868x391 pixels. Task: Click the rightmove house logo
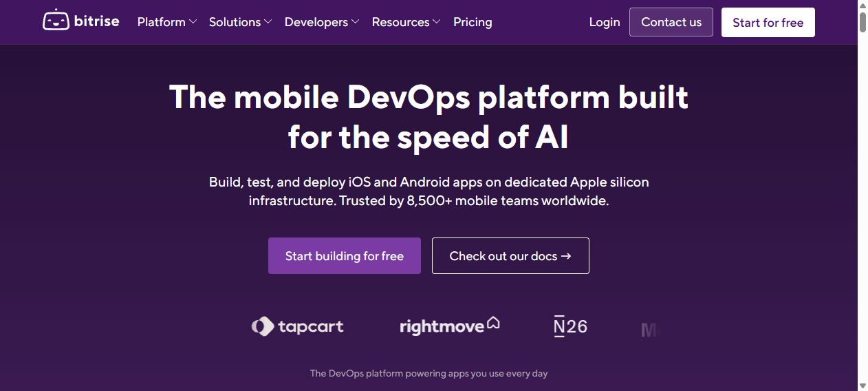point(450,325)
